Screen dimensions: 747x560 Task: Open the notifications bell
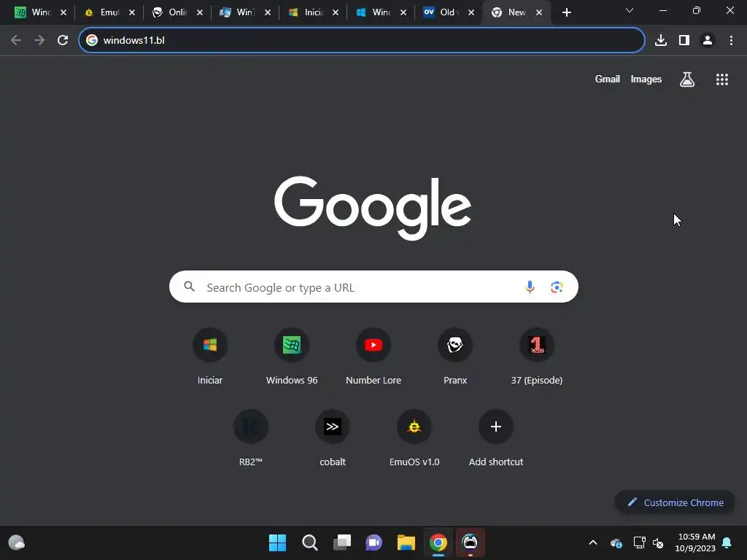coord(727,542)
